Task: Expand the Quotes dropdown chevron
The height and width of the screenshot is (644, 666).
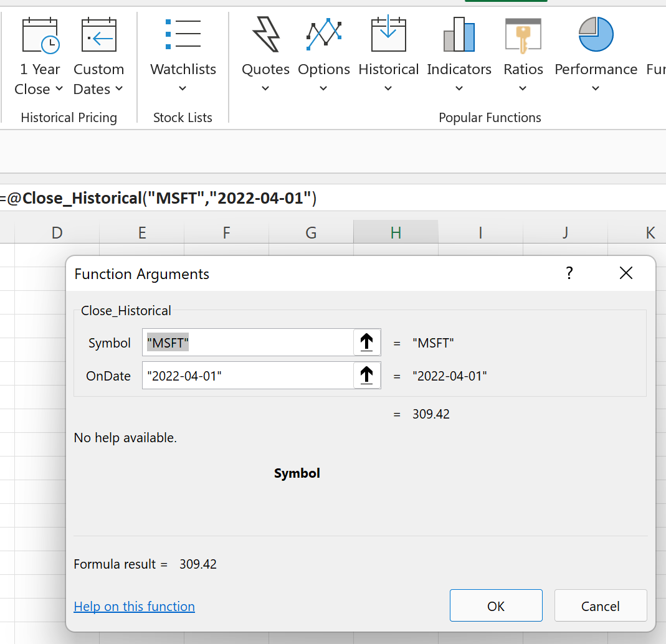Action: coord(265,88)
